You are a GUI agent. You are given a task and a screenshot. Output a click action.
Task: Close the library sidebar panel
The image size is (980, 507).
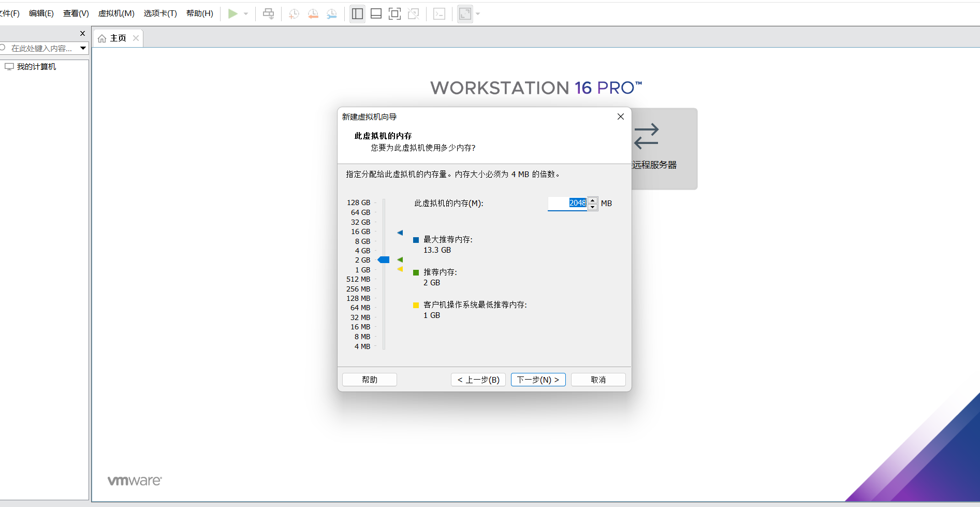click(82, 34)
